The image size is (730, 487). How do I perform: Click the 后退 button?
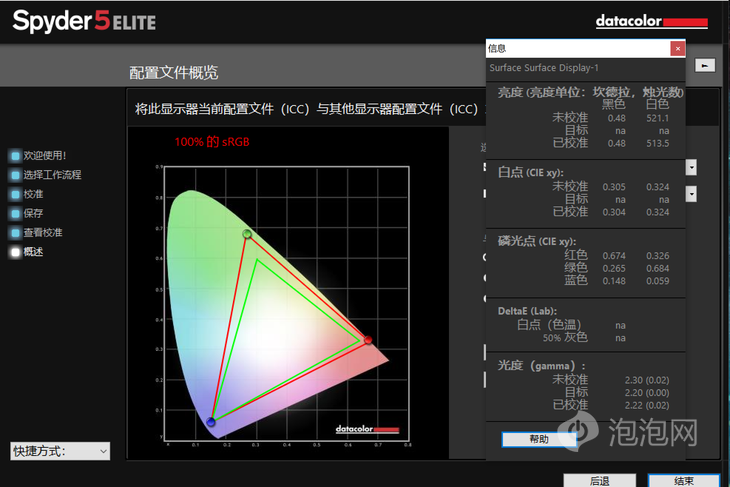[600, 480]
